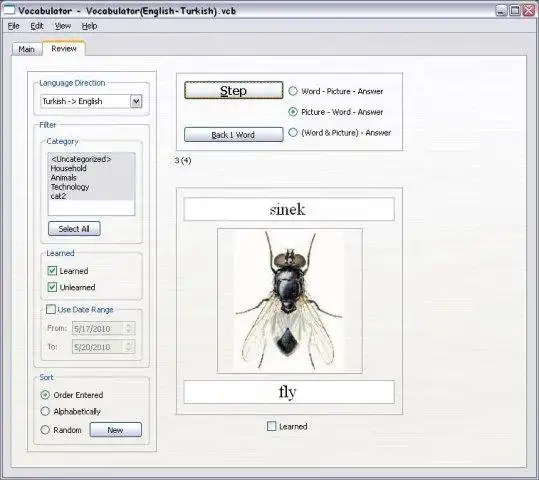Select Word - Picture - Answer mode
This screenshot has height=480, width=539.
pyautogui.click(x=293, y=91)
